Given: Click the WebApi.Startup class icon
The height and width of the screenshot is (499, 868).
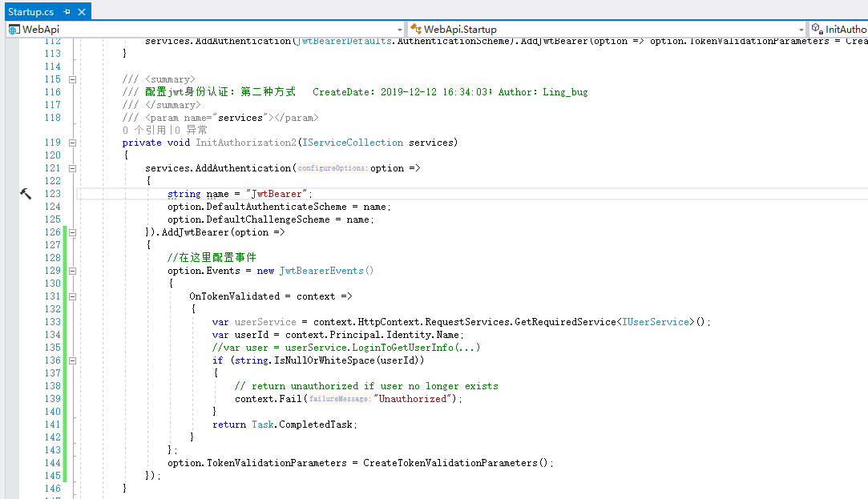Looking at the screenshot, I should 416,30.
